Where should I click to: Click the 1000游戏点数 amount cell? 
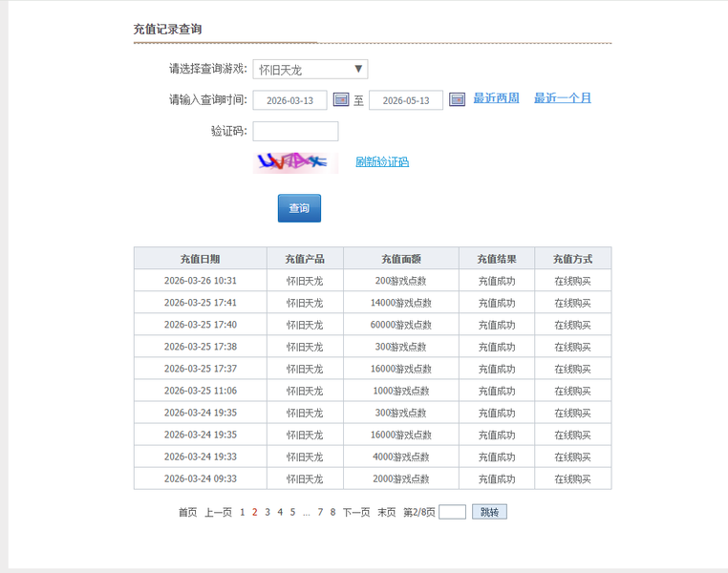click(x=400, y=391)
